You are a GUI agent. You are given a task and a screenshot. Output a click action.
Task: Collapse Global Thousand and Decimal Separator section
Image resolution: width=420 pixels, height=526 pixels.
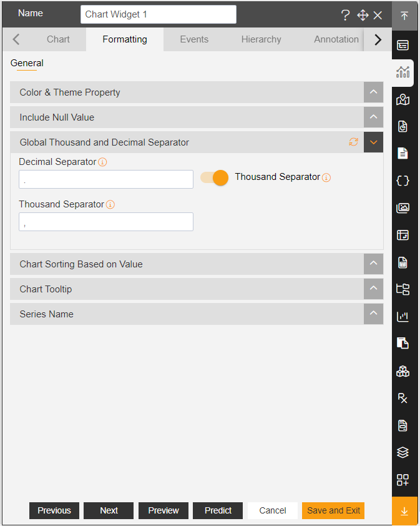coord(373,142)
